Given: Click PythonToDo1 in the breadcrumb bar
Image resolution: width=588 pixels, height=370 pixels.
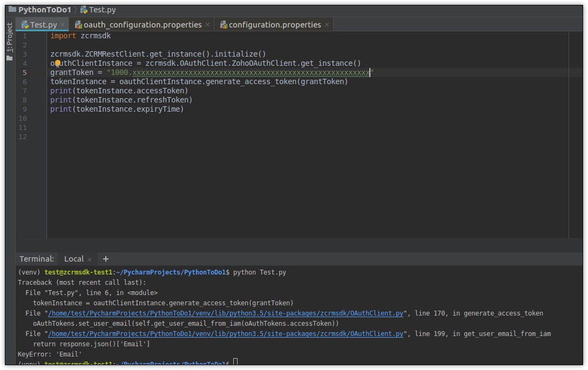Looking at the screenshot, I should (45, 10).
